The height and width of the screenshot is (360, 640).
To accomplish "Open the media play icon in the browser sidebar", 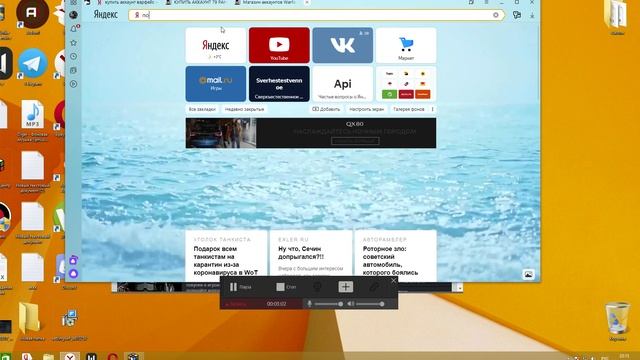I will click(73, 84).
